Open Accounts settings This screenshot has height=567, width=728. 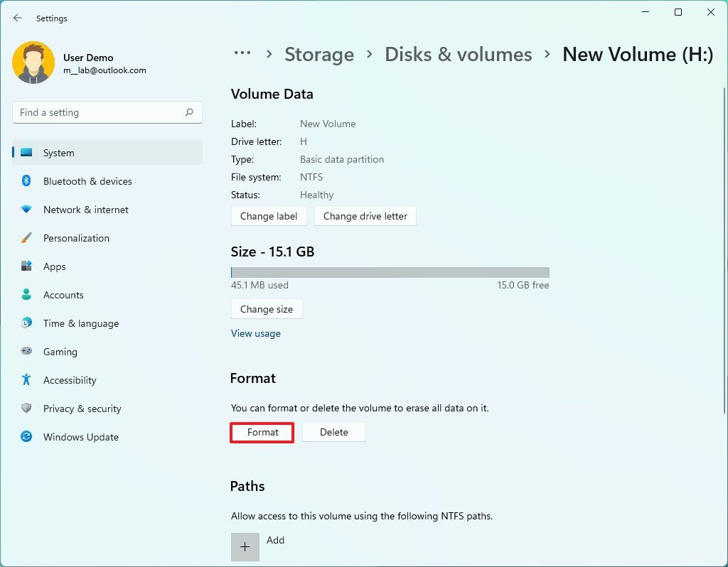tap(63, 295)
